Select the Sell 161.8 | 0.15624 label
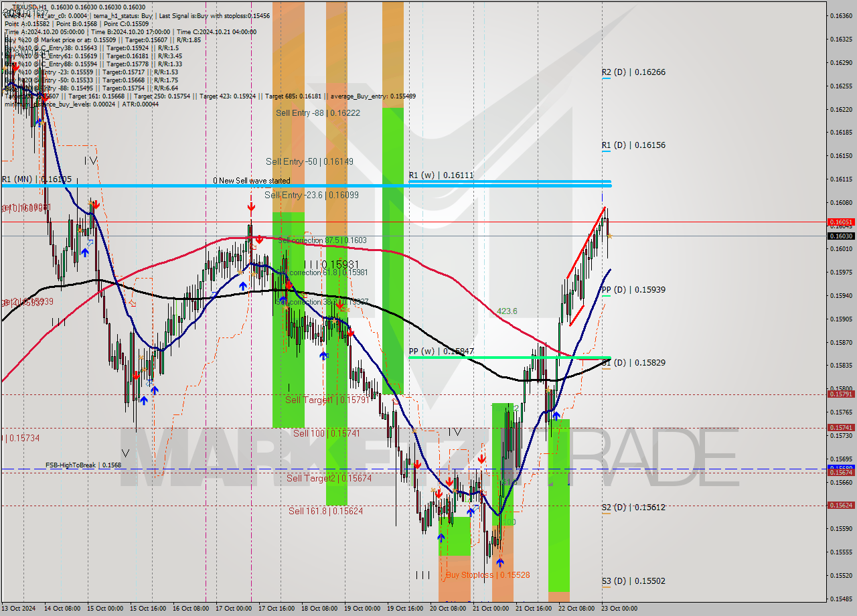857x616 pixels. pos(326,511)
